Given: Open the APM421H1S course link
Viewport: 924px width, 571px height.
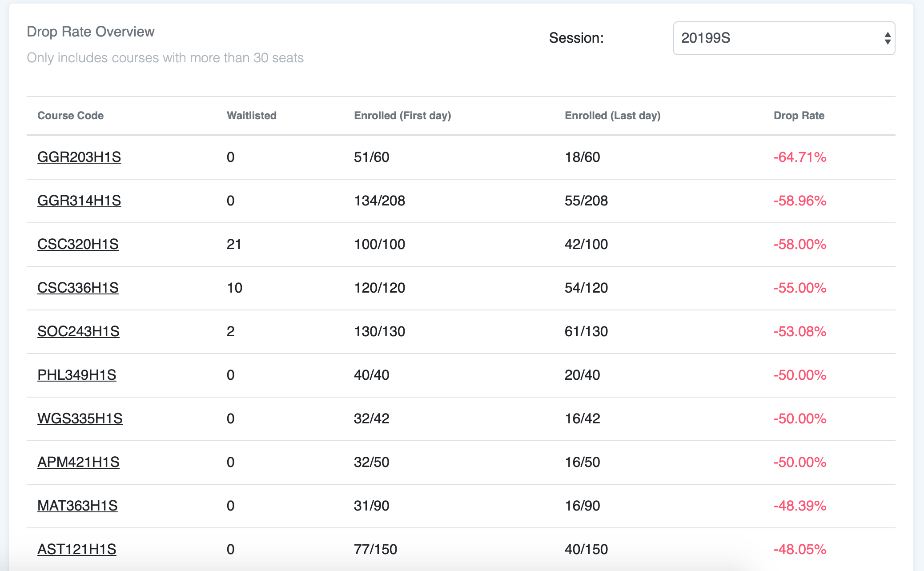Looking at the screenshot, I should [78, 462].
